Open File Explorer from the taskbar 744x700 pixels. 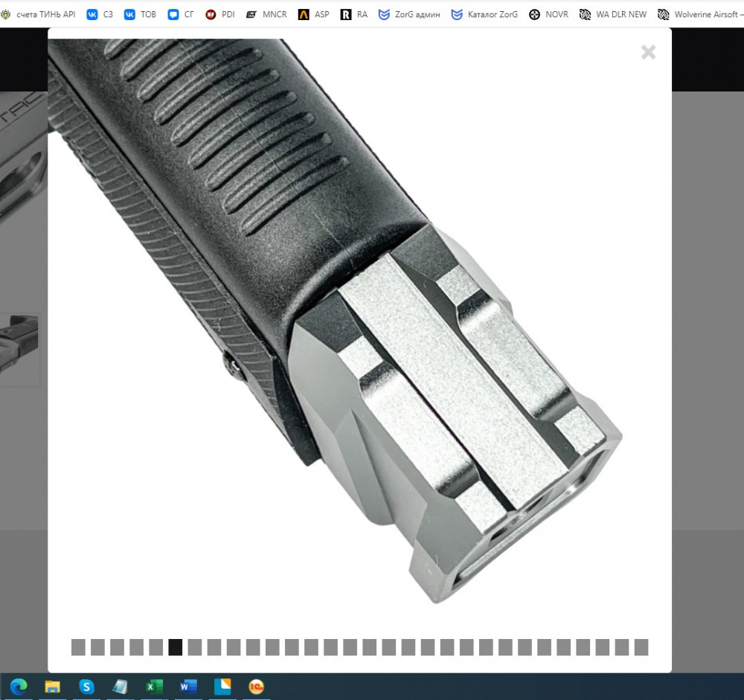[53, 687]
